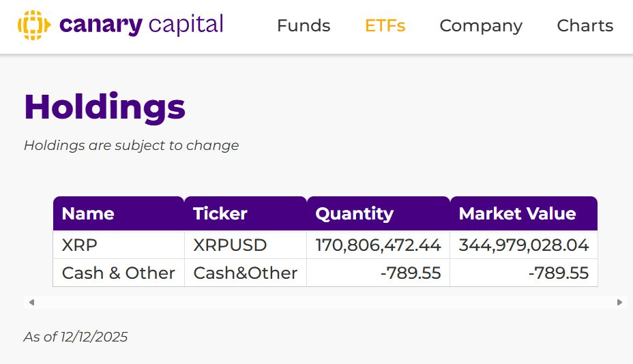Select the ETFs navigation item
Image resolution: width=633 pixels, height=364 pixels.
coord(385,26)
